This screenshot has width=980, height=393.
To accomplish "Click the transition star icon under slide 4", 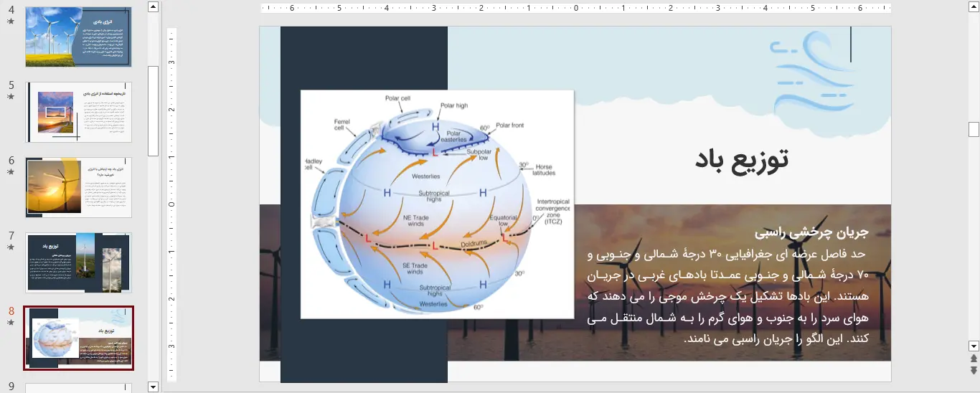I will click(11, 22).
